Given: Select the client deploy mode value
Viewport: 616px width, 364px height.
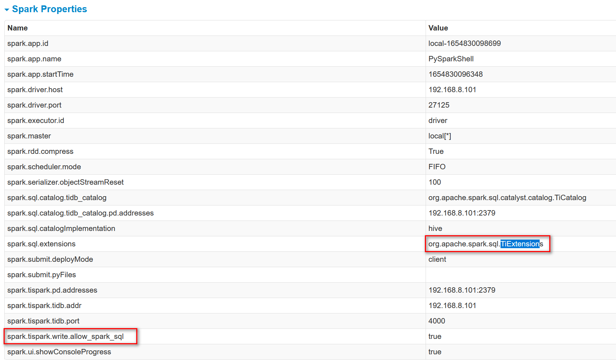Looking at the screenshot, I should pos(437,259).
